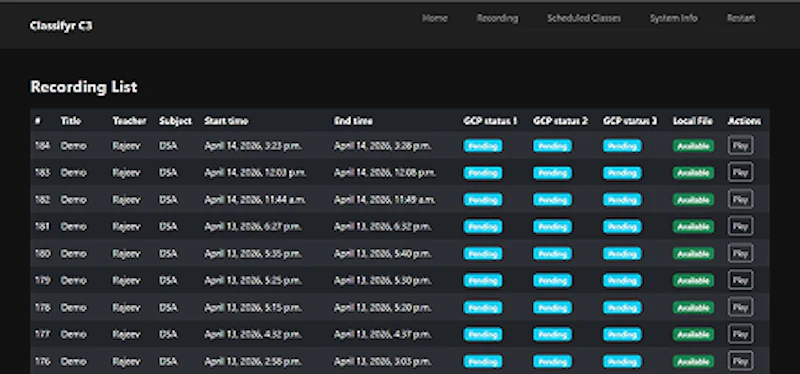Click the Local File column header
Image resolution: width=800 pixels, height=374 pixels.
click(x=692, y=121)
